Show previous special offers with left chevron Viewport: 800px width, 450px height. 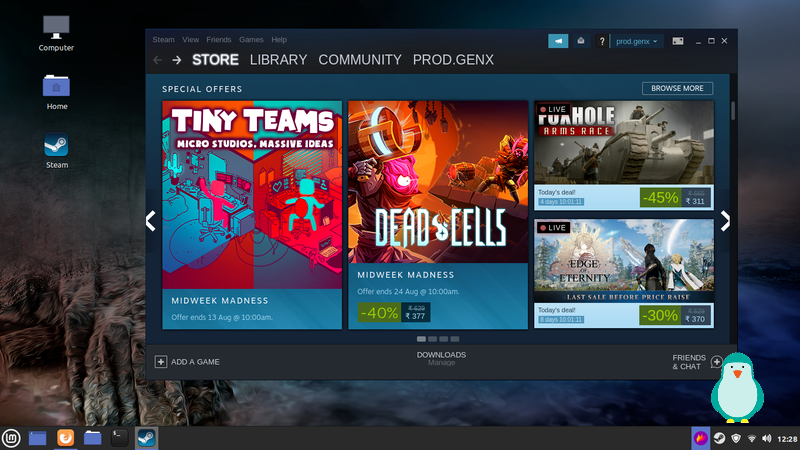pos(151,221)
